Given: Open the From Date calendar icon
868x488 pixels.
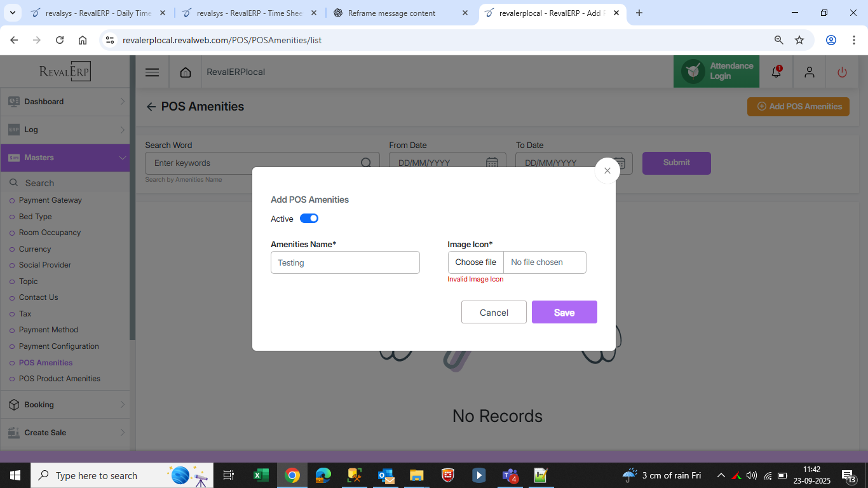Looking at the screenshot, I should 492,163.
